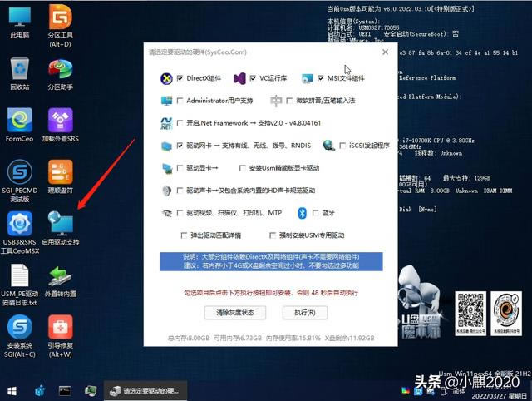
Task: Click the left QR code on desktop
Action: (x=470, y=314)
